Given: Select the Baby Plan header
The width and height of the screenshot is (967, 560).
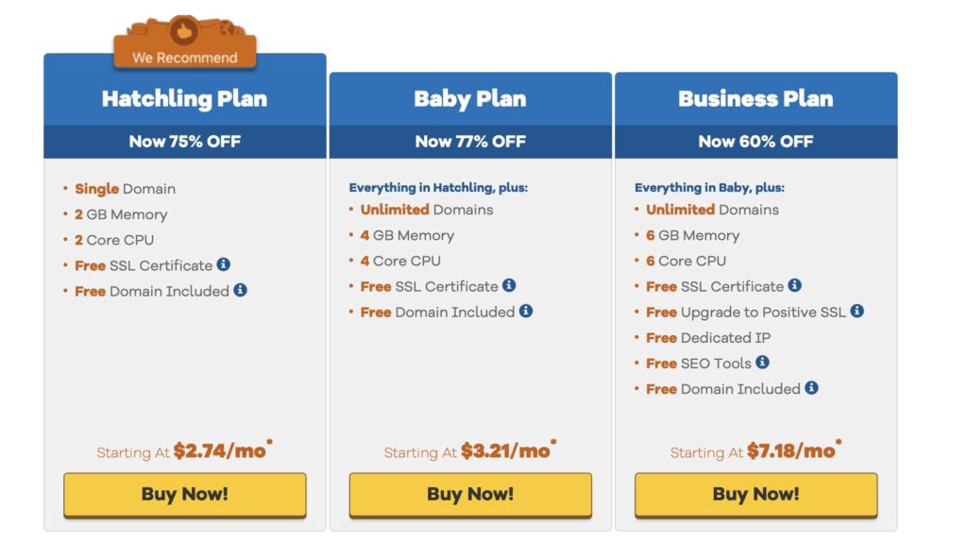Looking at the screenshot, I should coord(470,98).
